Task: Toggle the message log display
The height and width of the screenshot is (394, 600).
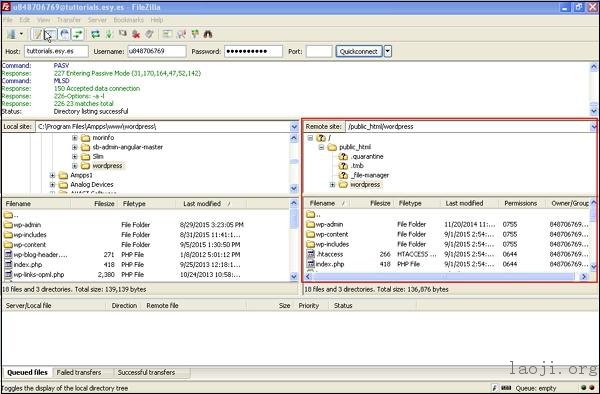Action: click(38, 34)
